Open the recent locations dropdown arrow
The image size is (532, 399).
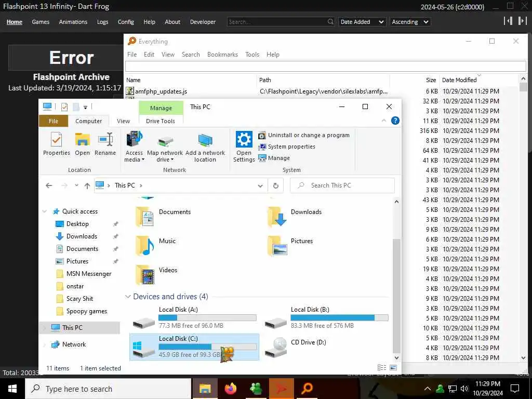pyautogui.click(x=77, y=185)
